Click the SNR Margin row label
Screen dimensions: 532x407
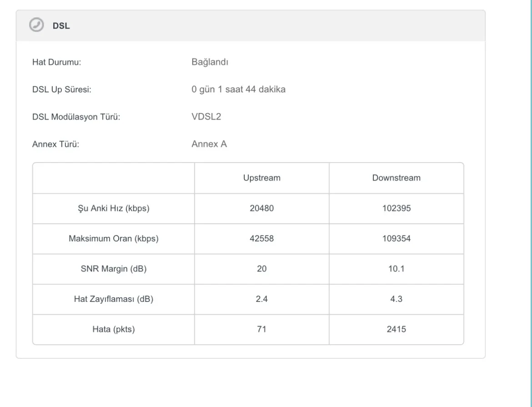[114, 269]
